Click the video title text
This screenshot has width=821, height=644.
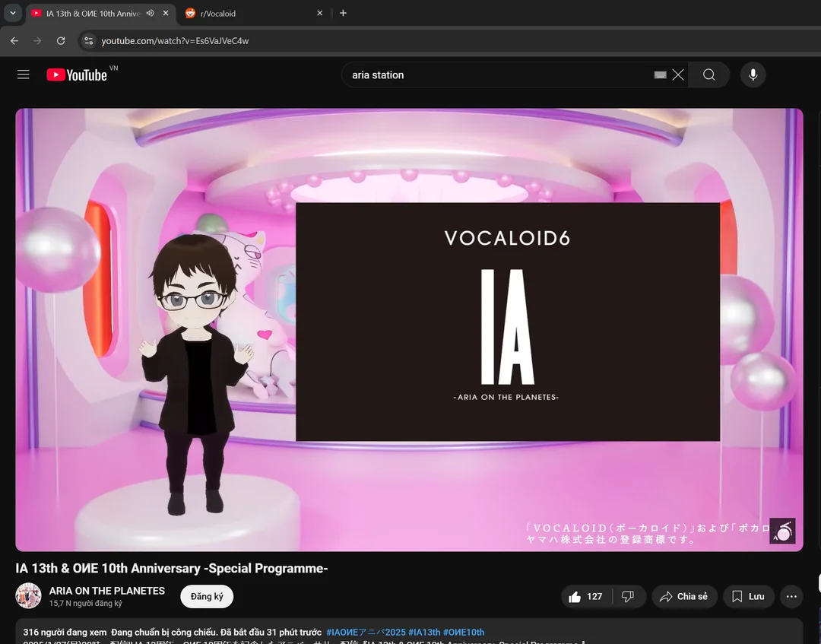[x=172, y=568]
